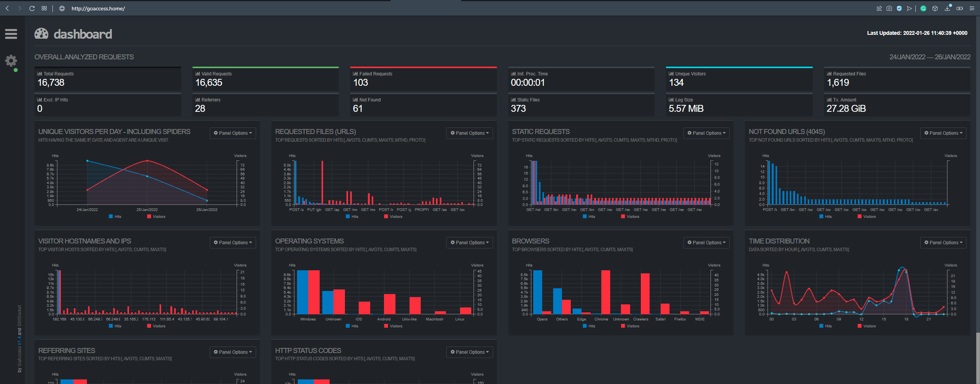Image resolution: width=980 pixels, height=384 pixels.
Task: Expand Panel Options for Requested Files
Action: click(x=469, y=133)
